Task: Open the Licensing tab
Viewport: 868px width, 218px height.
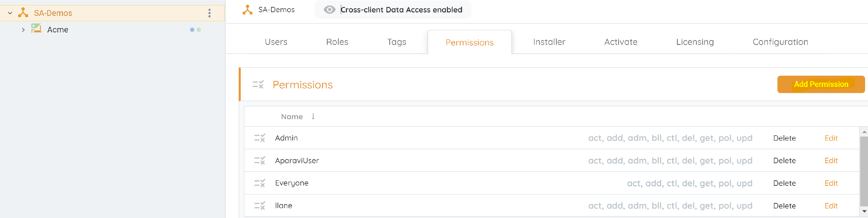Action: (694, 42)
